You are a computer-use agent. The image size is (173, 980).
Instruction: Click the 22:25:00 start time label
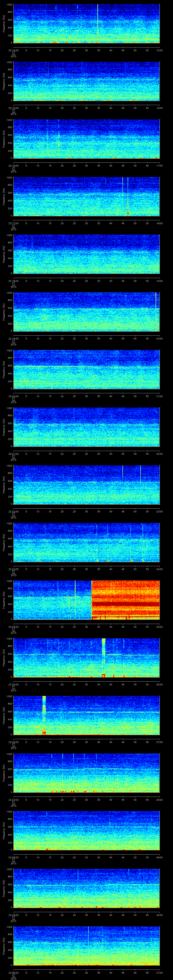click(x=13, y=684)
